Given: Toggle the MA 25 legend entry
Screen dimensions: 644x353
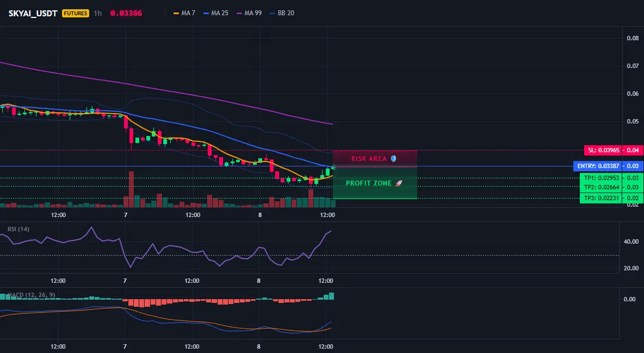Looking at the screenshot, I should 215,13.
